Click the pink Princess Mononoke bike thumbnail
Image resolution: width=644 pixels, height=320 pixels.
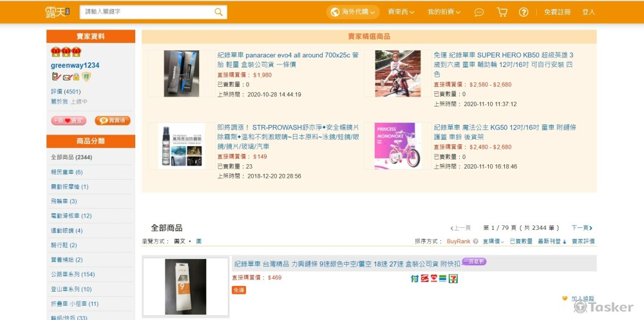[397, 146]
